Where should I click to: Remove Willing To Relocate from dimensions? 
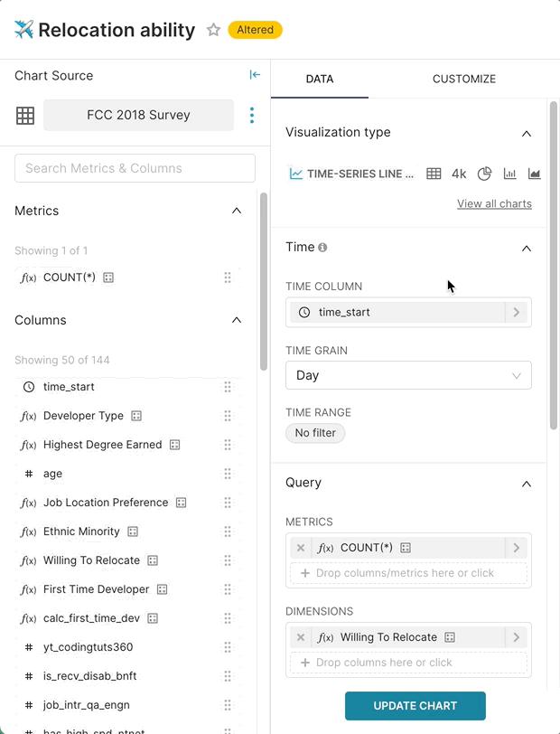point(301,637)
